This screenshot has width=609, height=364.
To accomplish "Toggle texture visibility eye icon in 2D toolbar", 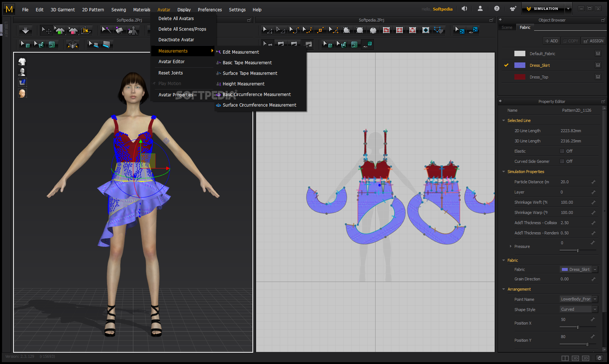I will pos(368,44).
